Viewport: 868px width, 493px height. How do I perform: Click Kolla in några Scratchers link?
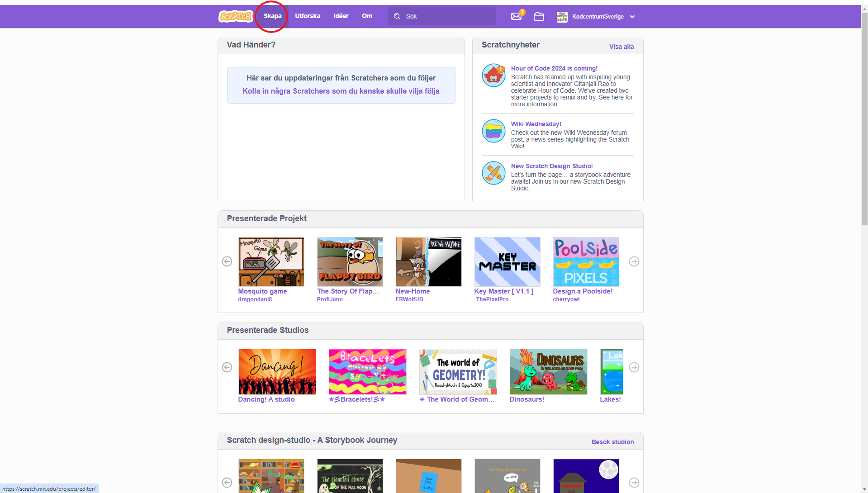click(x=341, y=91)
